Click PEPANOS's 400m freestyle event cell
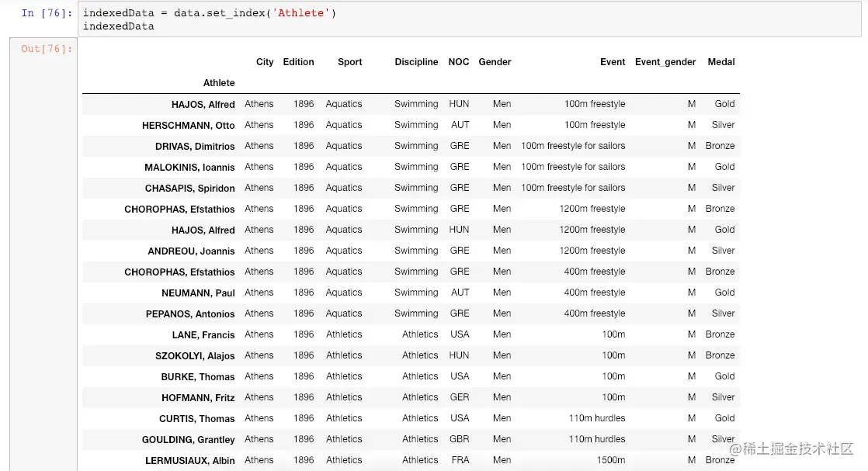The width and height of the screenshot is (868, 471). click(x=595, y=313)
